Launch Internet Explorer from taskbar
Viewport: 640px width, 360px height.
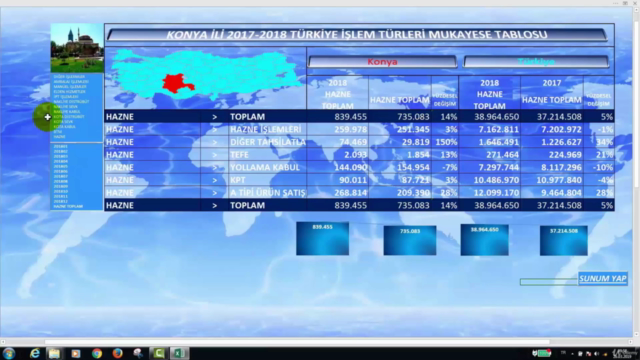tap(35, 353)
